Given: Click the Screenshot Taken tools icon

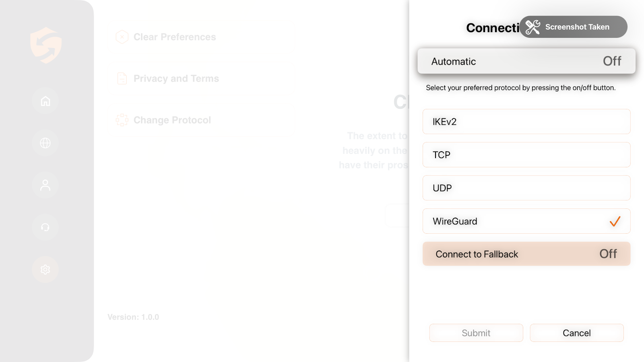Looking at the screenshot, I should click(533, 27).
